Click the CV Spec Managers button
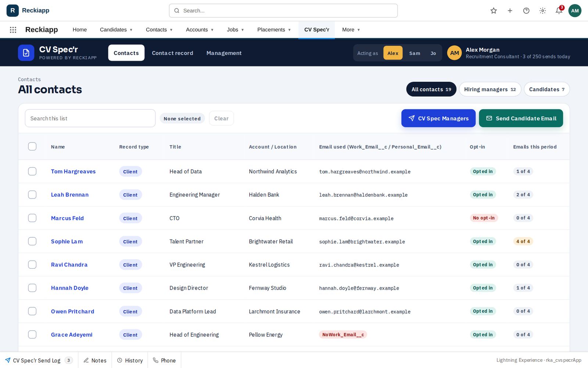588x368 pixels. [x=438, y=118]
